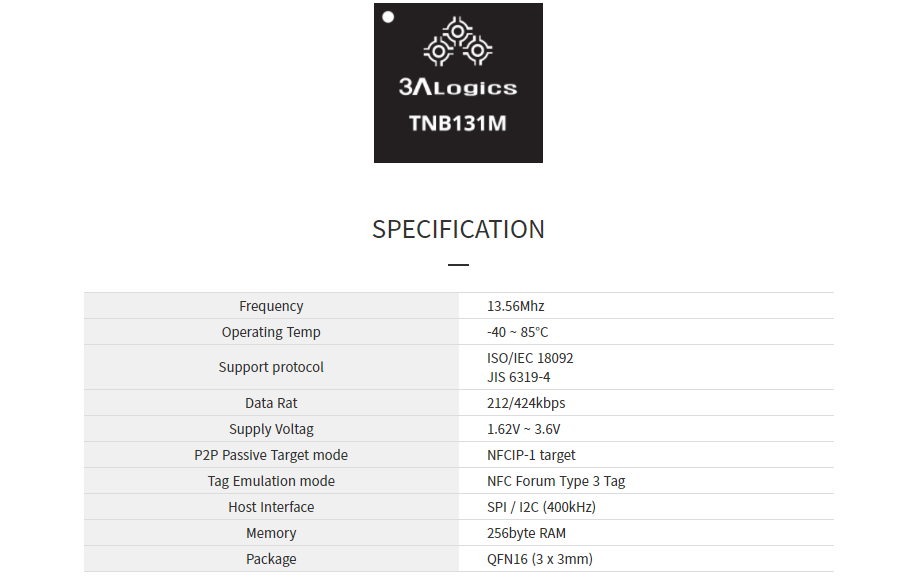Click the JIS 6319-4 protocol text
Screen dimensions: 923x588
click(519, 377)
